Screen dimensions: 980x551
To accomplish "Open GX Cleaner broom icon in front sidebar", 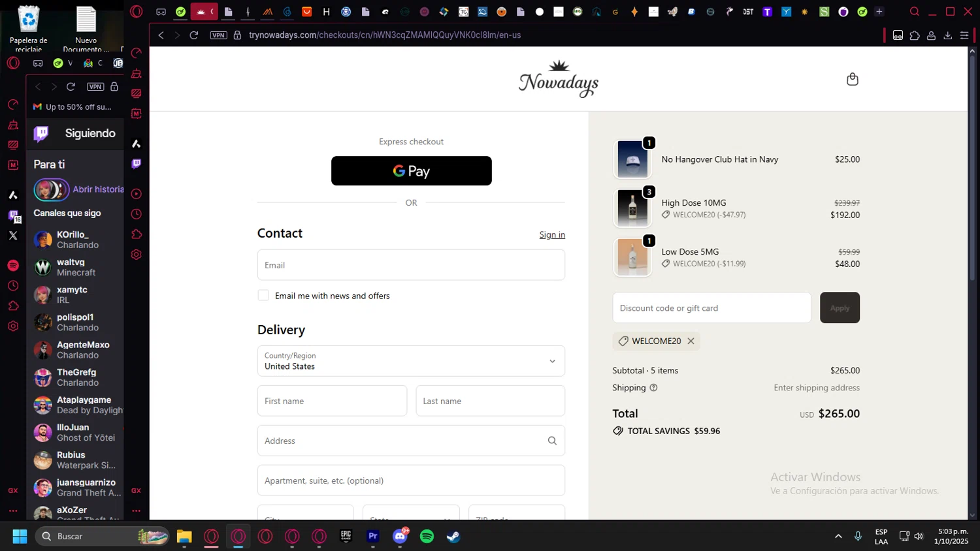I will [x=137, y=73].
